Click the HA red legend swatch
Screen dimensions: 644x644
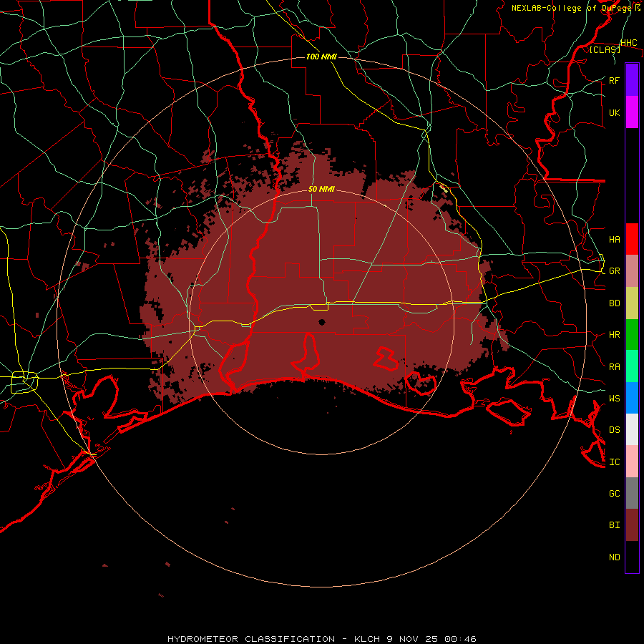(632, 239)
